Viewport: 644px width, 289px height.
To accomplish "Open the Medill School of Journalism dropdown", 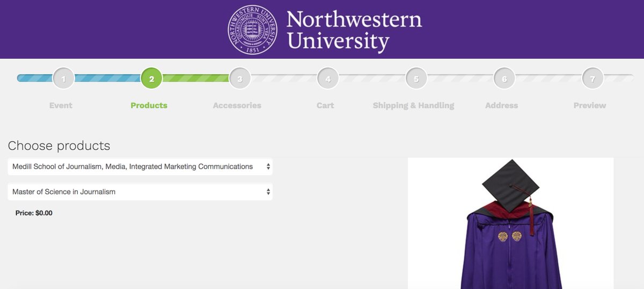I will (x=140, y=167).
